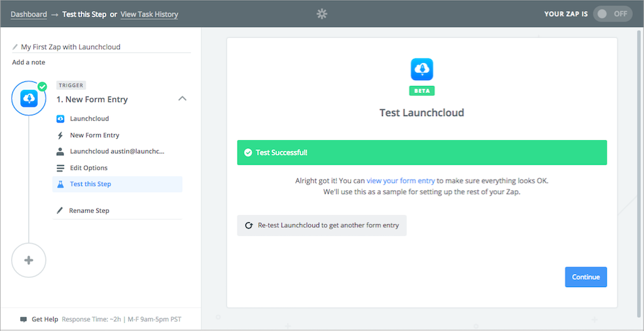Image resolution: width=644 pixels, height=331 pixels.
Task: Click the green BETA badge
Action: point(421,91)
